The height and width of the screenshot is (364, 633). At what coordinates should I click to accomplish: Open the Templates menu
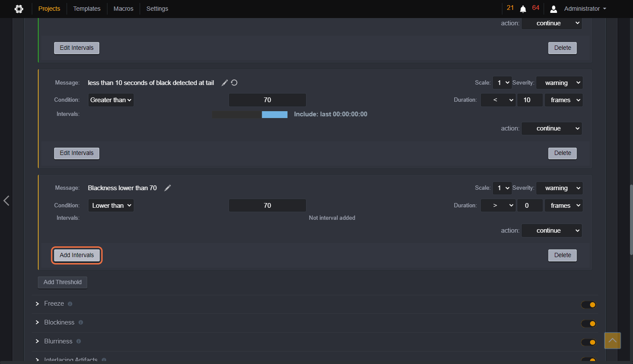coord(87,9)
